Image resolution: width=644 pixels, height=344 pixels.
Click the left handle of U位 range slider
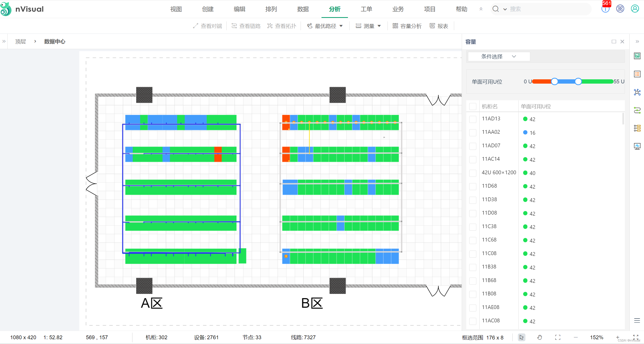554,81
